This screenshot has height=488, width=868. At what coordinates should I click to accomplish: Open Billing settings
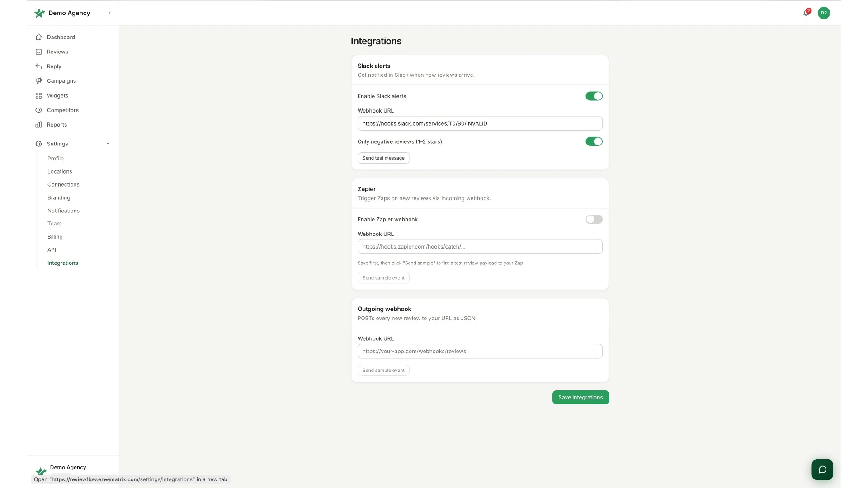coord(55,237)
